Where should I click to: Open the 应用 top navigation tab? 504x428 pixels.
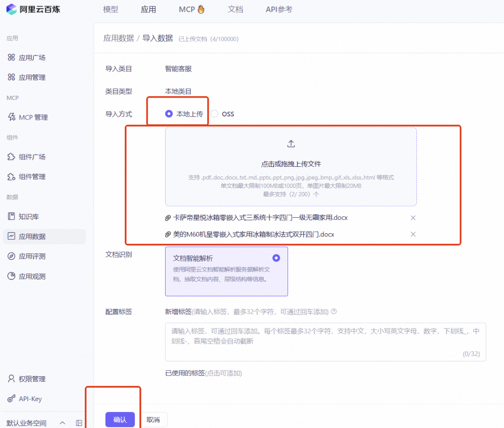[148, 10]
